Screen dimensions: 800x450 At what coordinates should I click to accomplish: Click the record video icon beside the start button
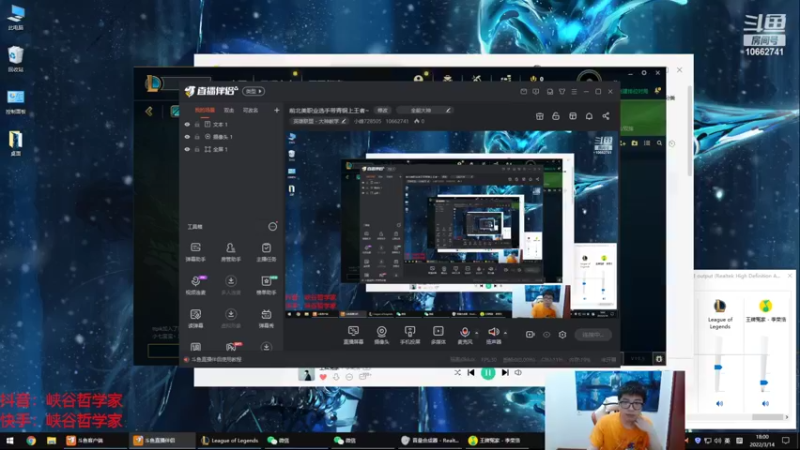click(x=530, y=335)
